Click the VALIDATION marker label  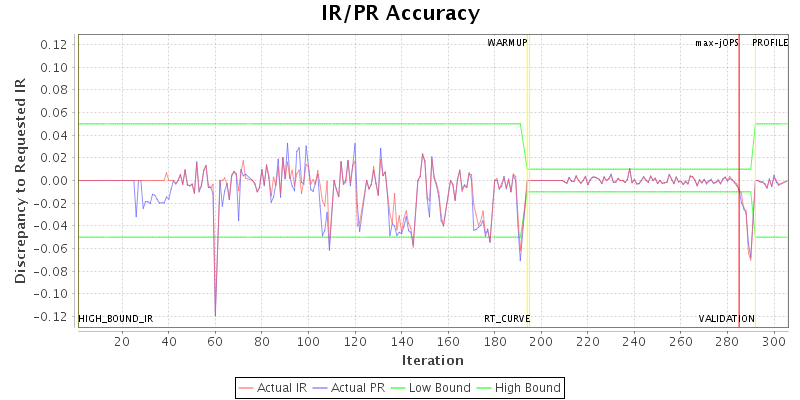click(726, 319)
